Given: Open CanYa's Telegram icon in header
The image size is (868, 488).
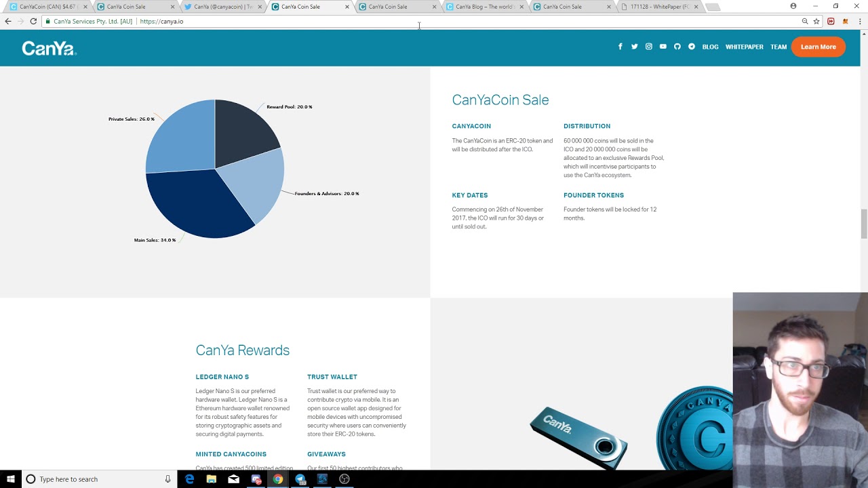Looking at the screenshot, I should (692, 47).
